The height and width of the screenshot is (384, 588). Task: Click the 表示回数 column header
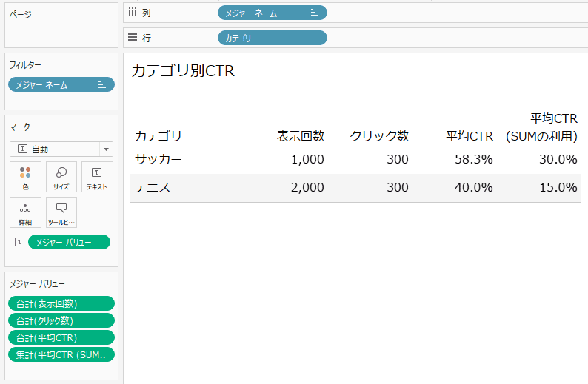[x=301, y=136]
